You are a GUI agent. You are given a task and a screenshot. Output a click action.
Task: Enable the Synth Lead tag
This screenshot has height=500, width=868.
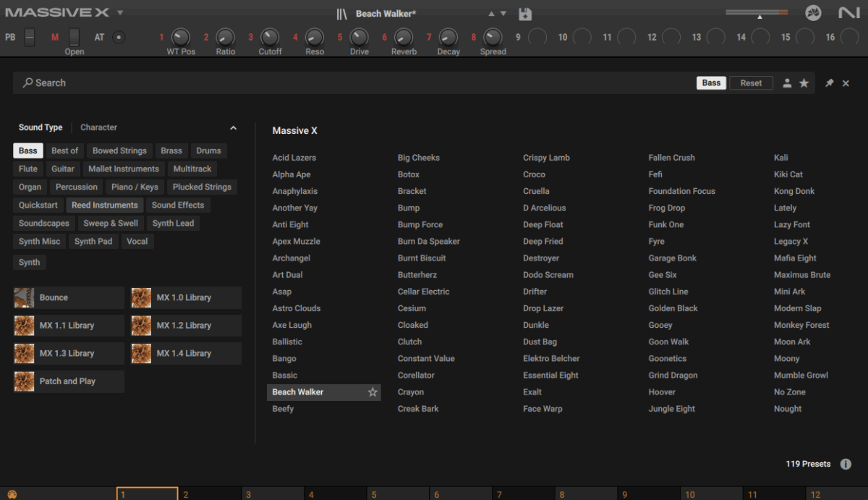coord(173,223)
